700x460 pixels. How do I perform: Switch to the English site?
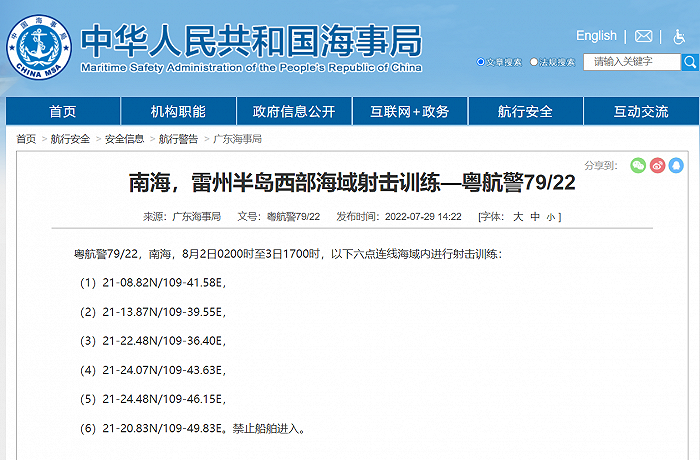point(596,36)
